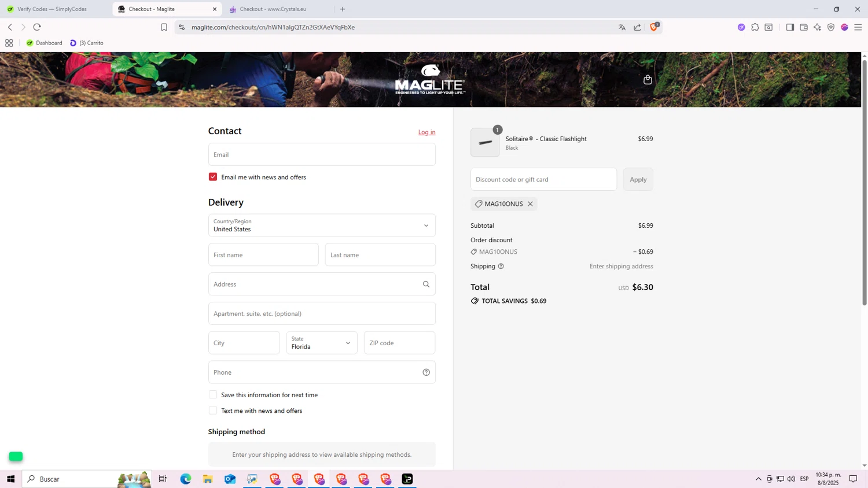
Task: Click the Log in link
Action: (427, 132)
